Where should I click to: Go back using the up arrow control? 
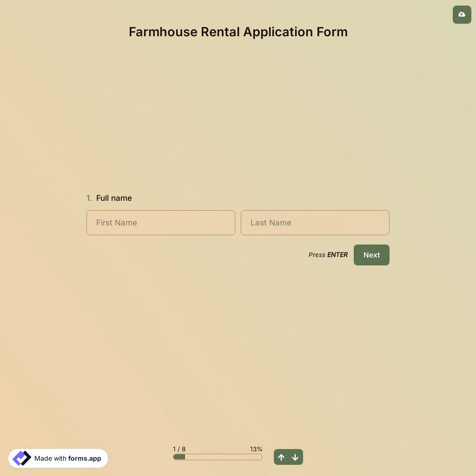coord(280,456)
